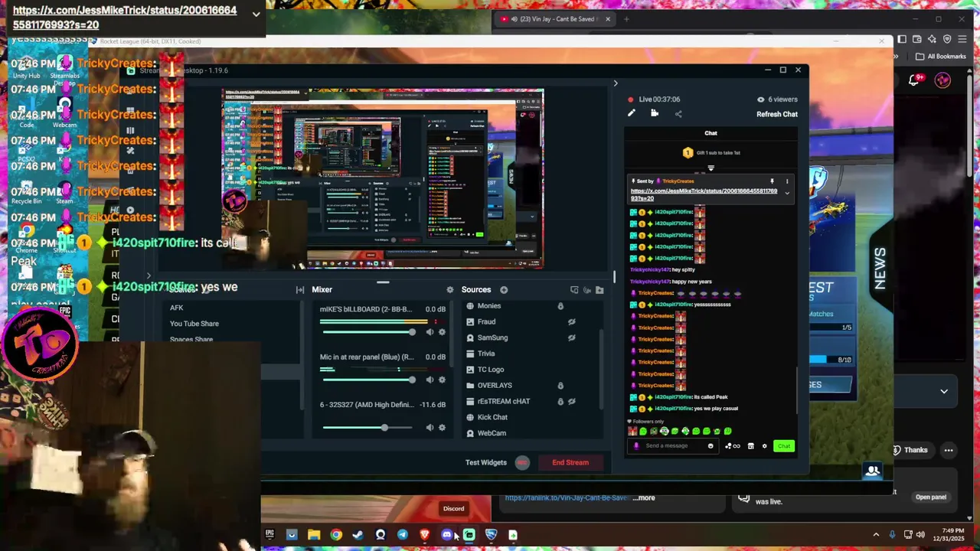Open the chat settings gear icon

pos(764,446)
